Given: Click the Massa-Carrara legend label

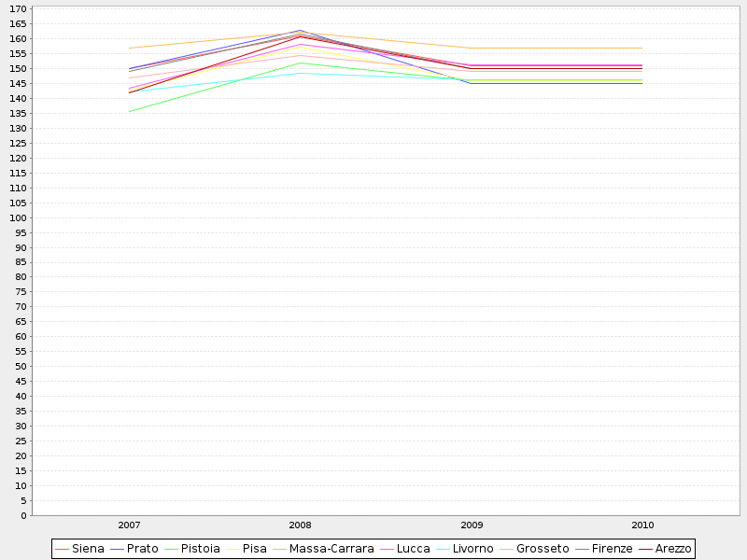Looking at the screenshot, I should coord(331,549).
